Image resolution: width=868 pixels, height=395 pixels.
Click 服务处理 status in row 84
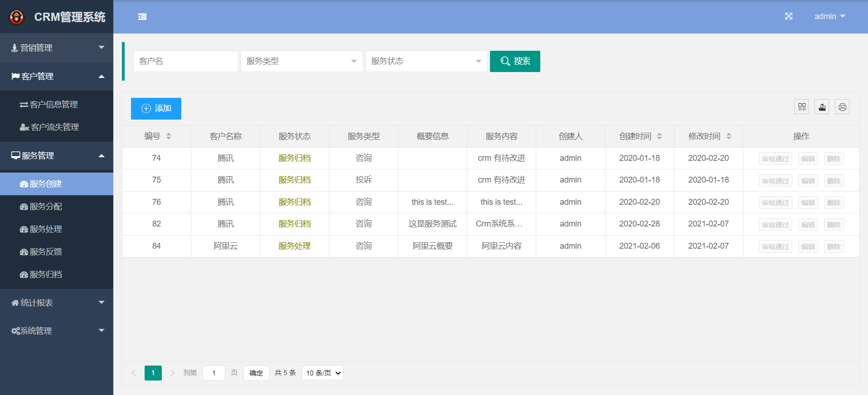[x=295, y=246]
